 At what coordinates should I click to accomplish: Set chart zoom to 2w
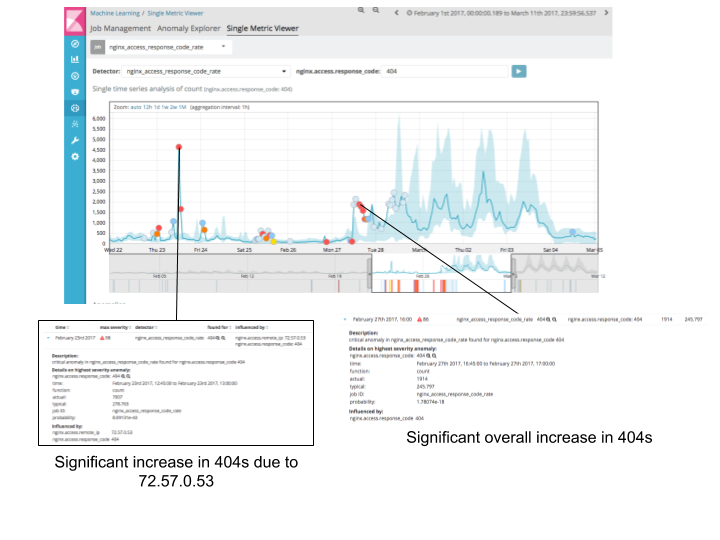[173, 107]
